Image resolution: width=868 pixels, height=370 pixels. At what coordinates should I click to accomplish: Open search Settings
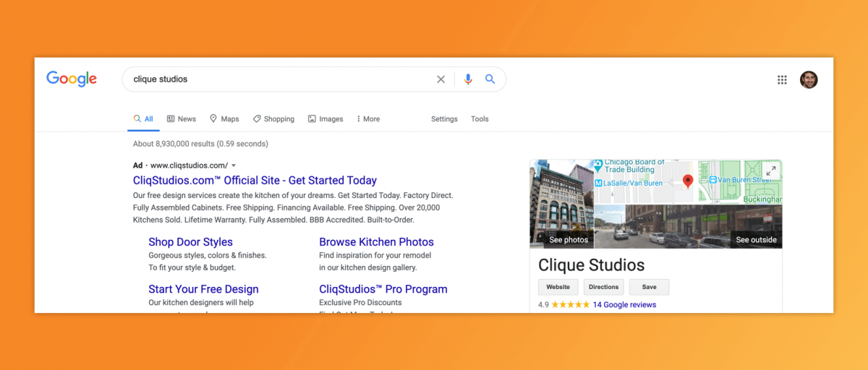444,119
